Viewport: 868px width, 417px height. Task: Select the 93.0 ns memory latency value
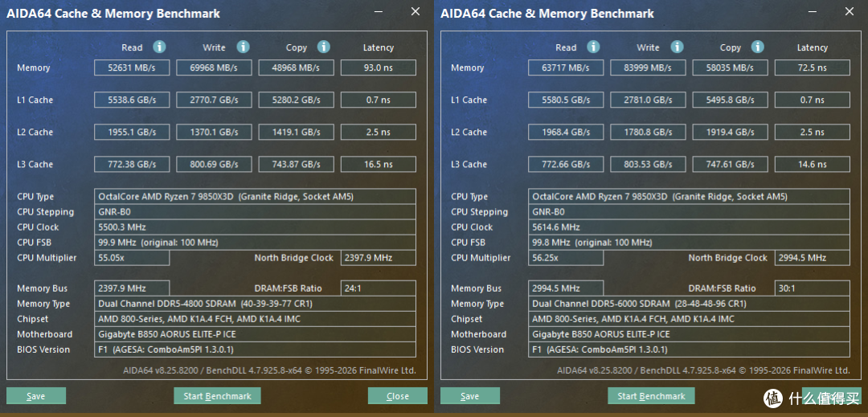tap(378, 68)
